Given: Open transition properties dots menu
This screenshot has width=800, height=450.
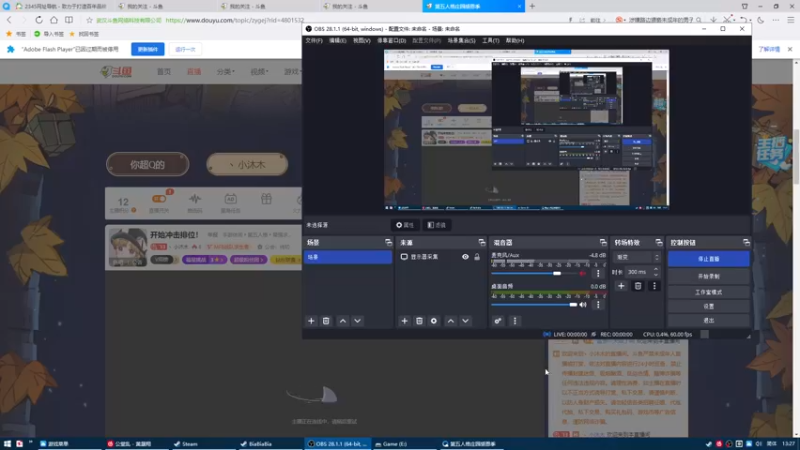Looking at the screenshot, I should point(655,286).
